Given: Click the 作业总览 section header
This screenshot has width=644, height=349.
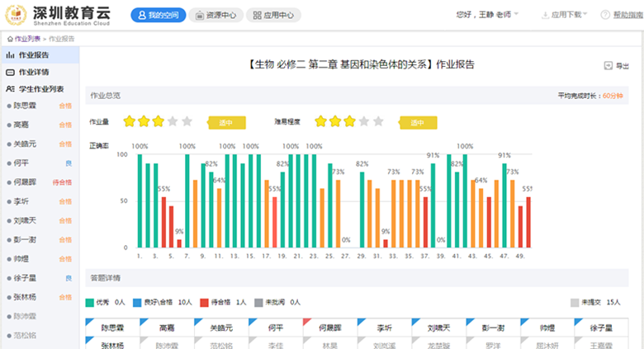Looking at the screenshot, I should (x=357, y=95).
